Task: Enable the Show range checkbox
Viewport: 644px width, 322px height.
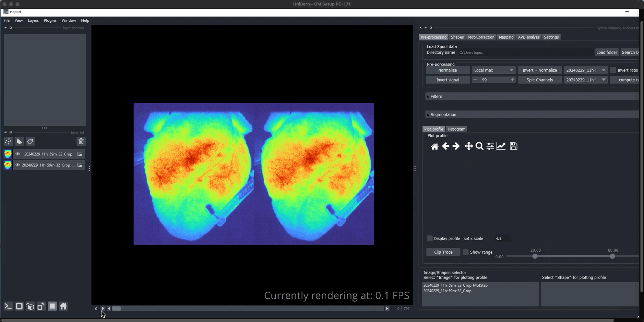Action: pos(465,252)
